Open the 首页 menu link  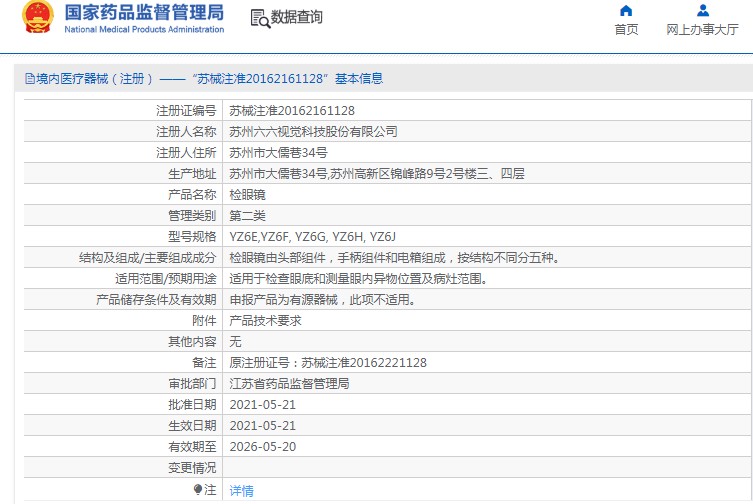pyautogui.click(x=626, y=30)
